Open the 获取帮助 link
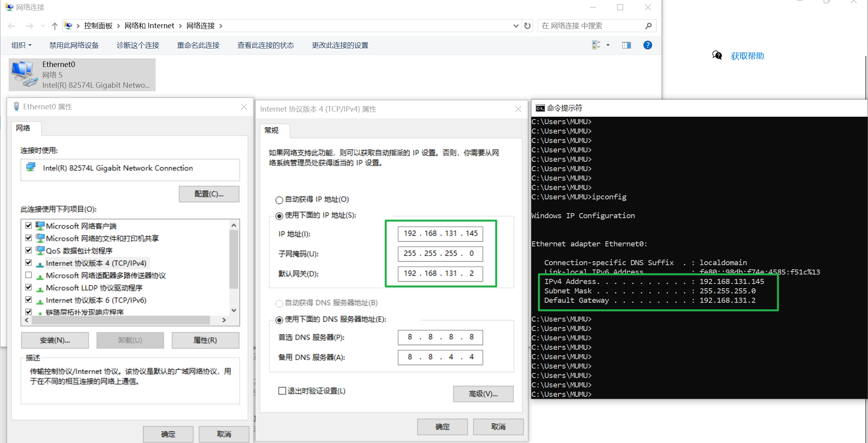 tap(747, 56)
